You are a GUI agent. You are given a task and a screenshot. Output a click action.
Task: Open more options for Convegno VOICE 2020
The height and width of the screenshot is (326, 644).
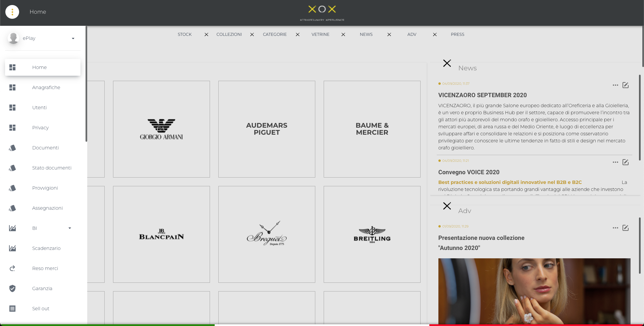[x=615, y=162]
